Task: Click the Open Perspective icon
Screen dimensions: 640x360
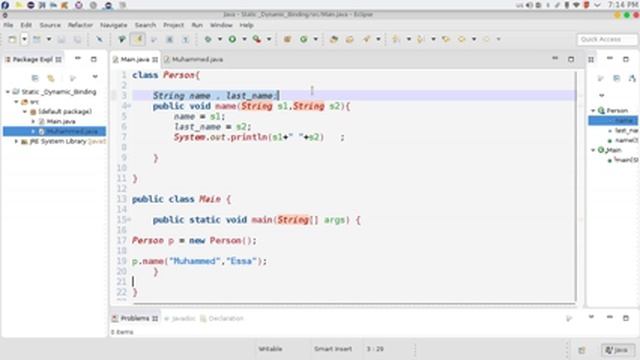Action: [x=582, y=350]
